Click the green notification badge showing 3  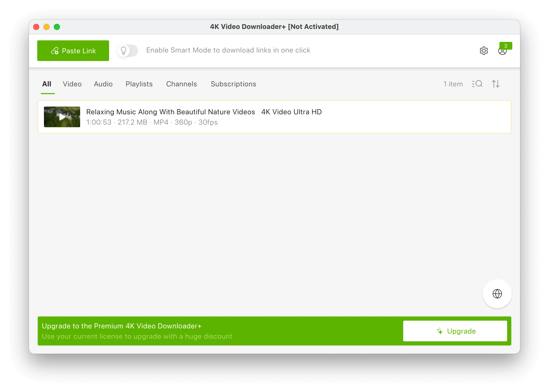(x=506, y=46)
